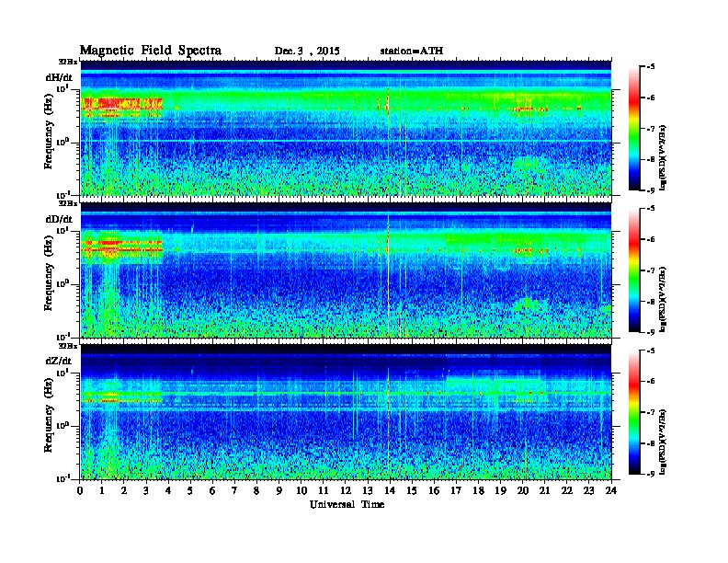Click the dZ/dt panel color scale bar

pos(634,412)
